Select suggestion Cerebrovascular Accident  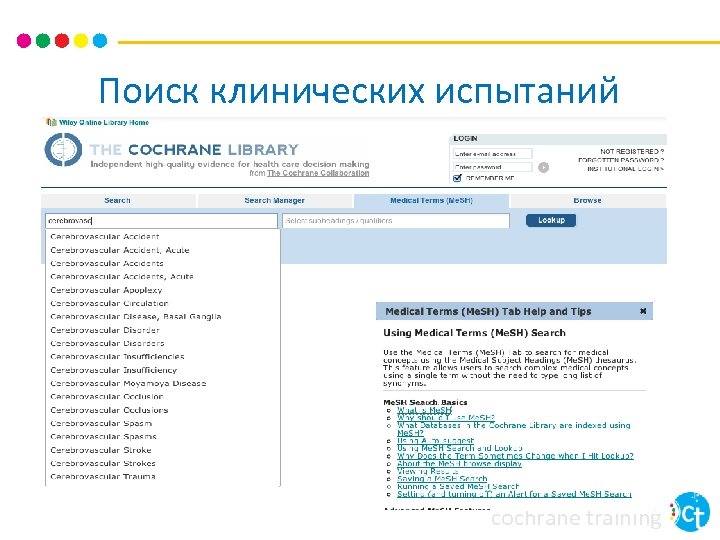pos(105,236)
